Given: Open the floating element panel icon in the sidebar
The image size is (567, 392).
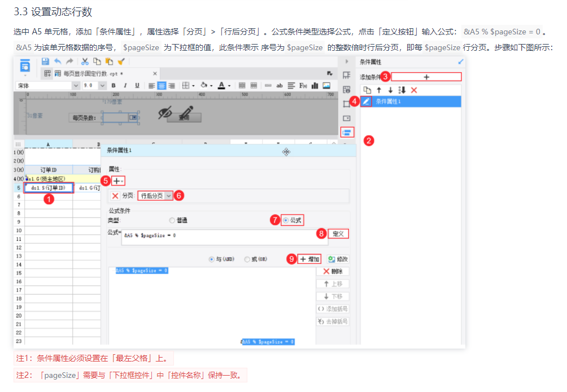Looking at the screenshot, I should [346, 104].
